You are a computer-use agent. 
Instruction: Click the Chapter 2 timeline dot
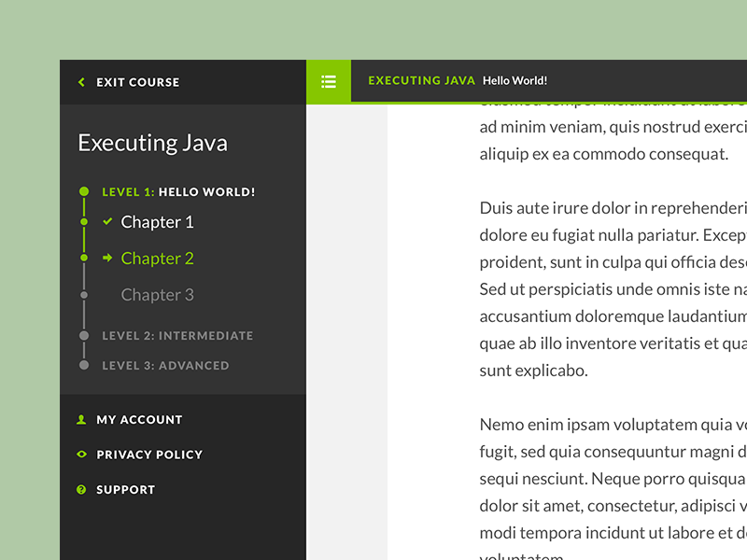[x=84, y=258]
